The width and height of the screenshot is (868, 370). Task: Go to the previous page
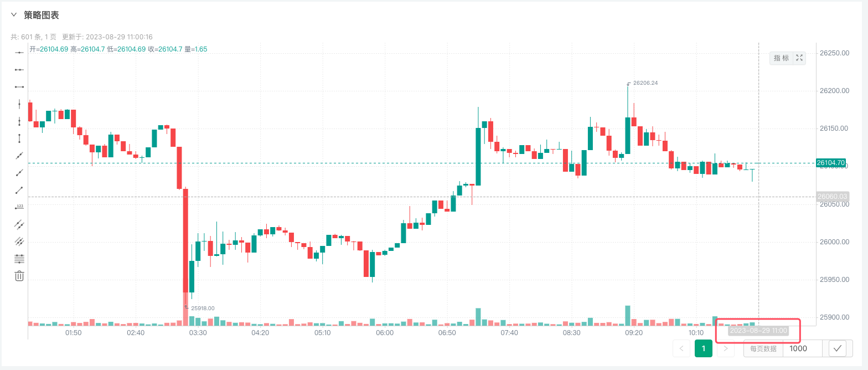pyautogui.click(x=681, y=348)
